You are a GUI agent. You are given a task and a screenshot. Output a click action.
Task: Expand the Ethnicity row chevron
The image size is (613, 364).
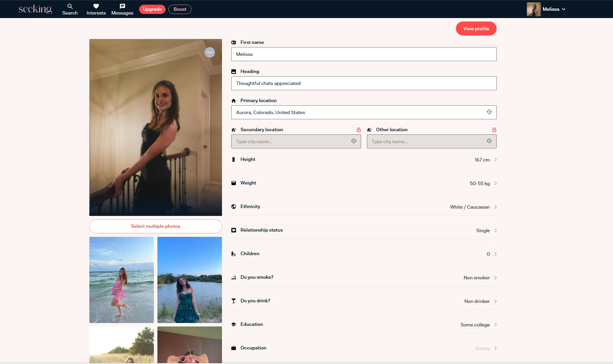(495, 207)
